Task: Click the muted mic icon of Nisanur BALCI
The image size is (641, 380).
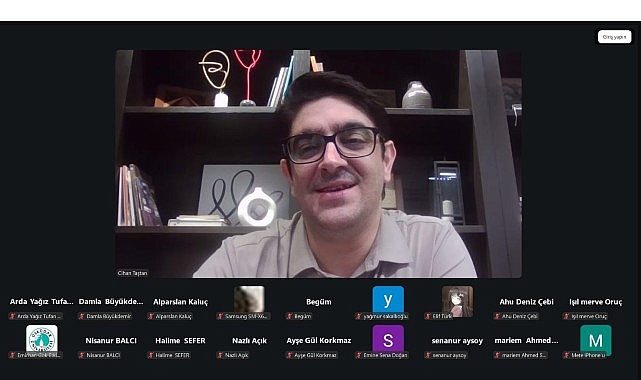Action: [82, 355]
